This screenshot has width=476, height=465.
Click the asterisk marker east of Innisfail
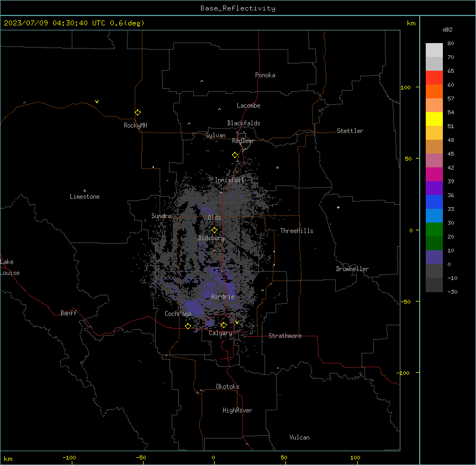click(x=277, y=168)
